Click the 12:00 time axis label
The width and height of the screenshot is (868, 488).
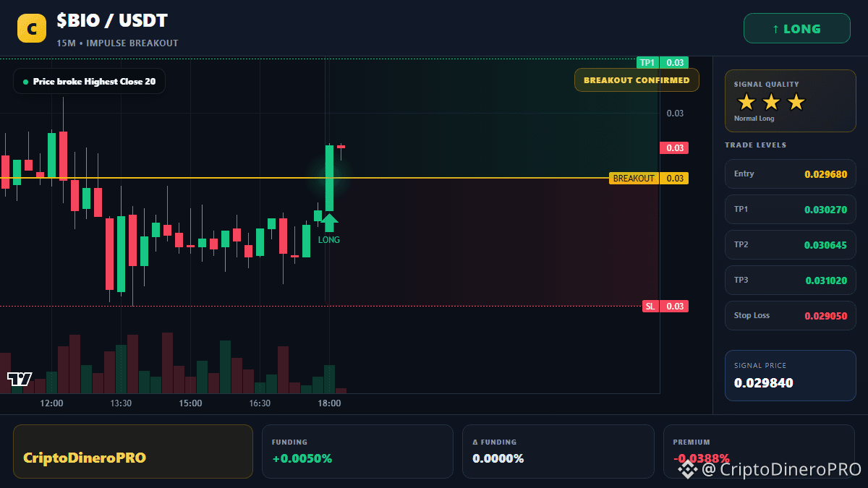pyautogui.click(x=51, y=403)
